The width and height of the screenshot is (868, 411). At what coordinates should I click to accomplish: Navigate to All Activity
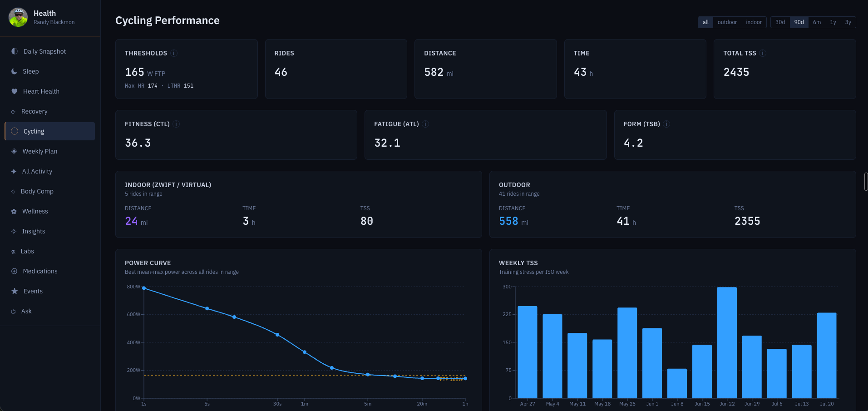click(x=50, y=171)
